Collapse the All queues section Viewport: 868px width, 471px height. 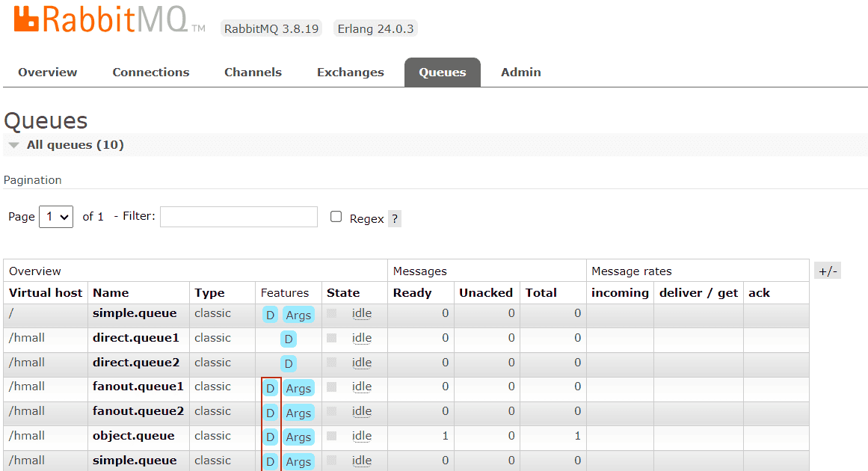14,145
